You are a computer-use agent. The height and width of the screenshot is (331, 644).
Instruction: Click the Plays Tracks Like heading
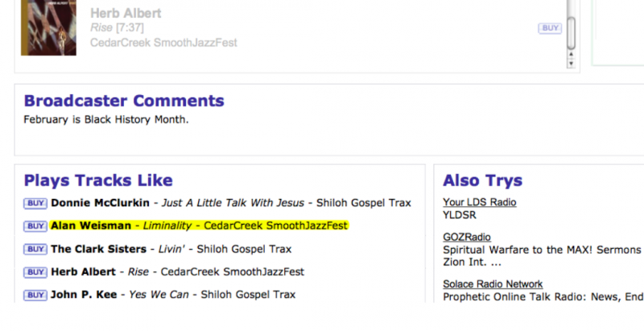tap(98, 180)
